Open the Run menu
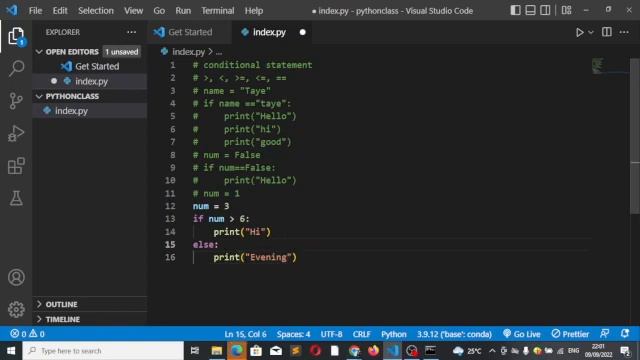This screenshot has width=640, height=360. pos(183,11)
